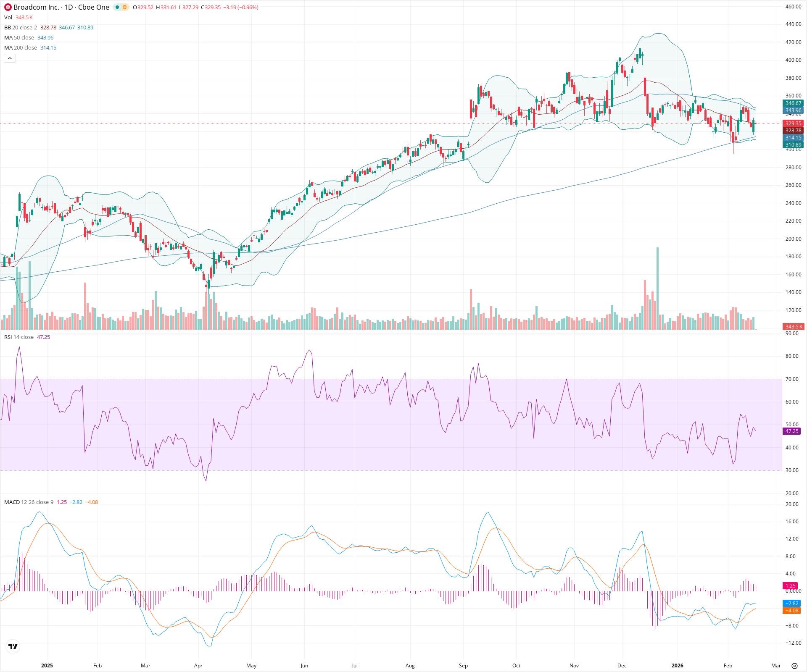Open the TradingView logo menu

pos(13,646)
